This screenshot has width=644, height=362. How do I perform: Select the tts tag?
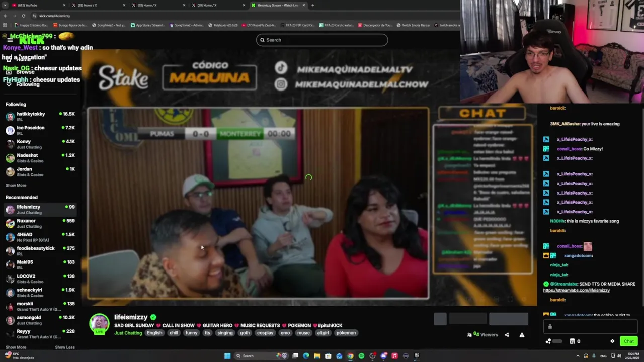point(207,333)
